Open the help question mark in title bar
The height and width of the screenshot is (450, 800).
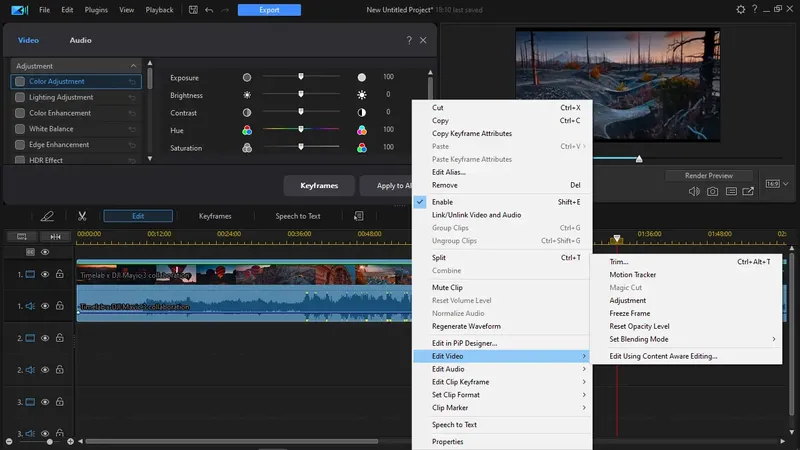point(755,9)
